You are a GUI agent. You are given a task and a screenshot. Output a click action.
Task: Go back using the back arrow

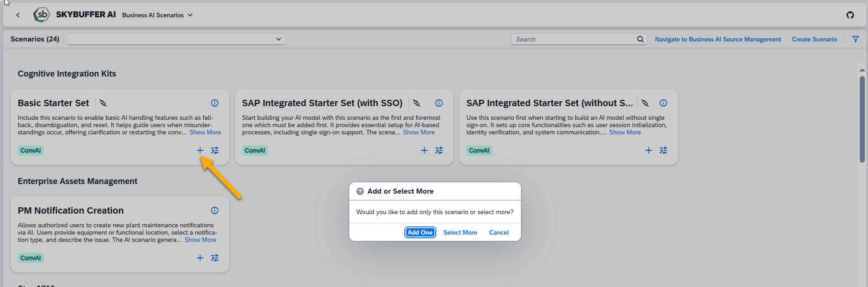(x=18, y=15)
